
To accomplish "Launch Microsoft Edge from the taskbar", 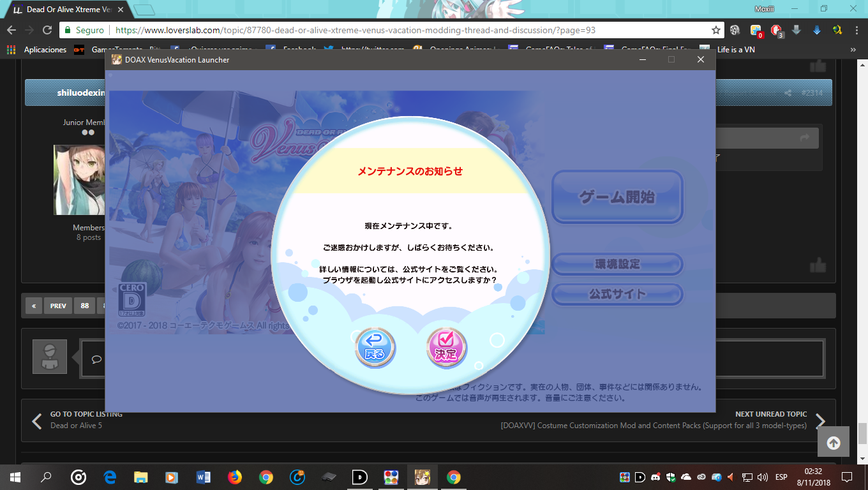I will (x=110, y=477).
